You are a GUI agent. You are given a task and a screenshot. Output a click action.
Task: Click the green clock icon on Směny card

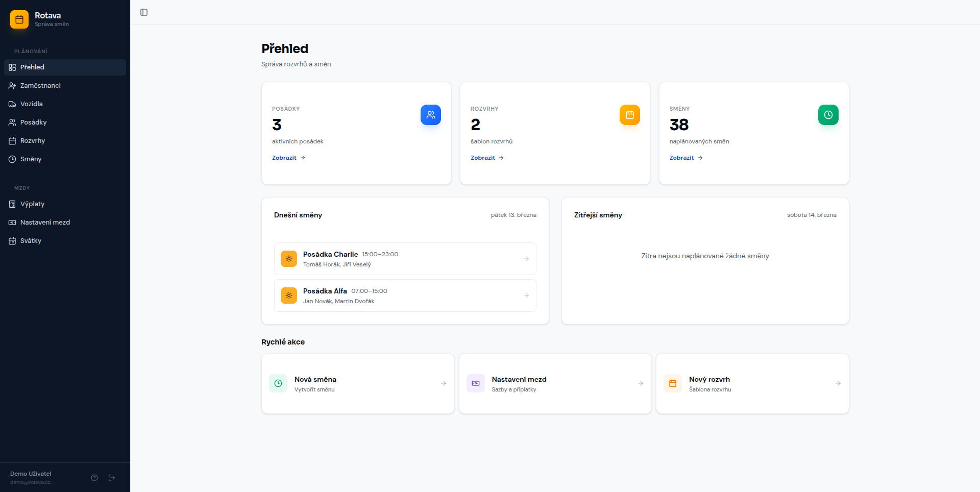[828, 115]
